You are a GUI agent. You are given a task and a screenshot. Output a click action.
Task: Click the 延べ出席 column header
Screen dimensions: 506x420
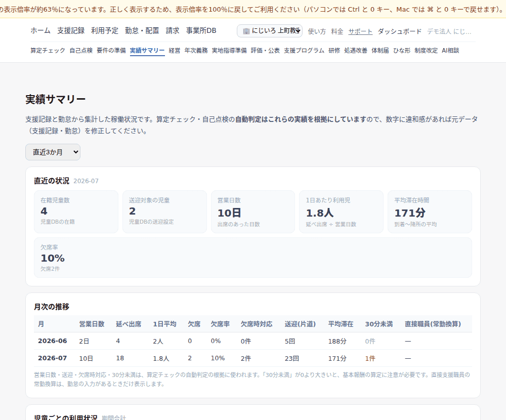(x=129, y=324)
